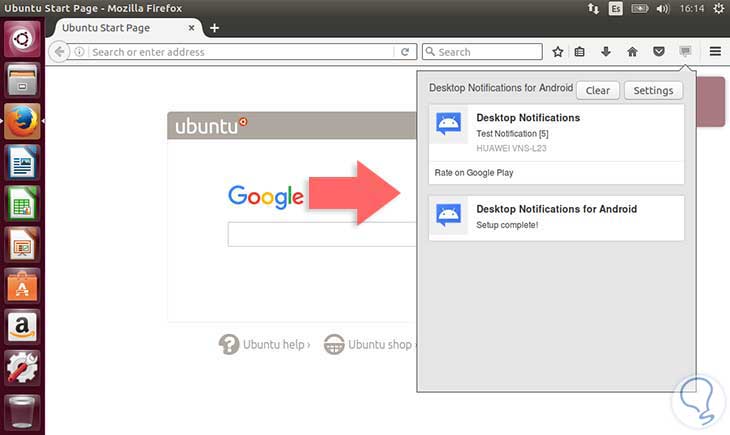
Task: Open the Ubuntu help link
Action: tap(264, 344)
